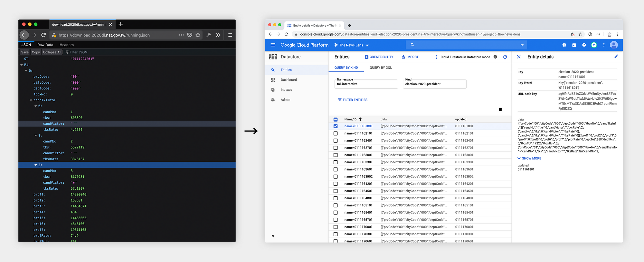This screenshot has height=262, width=644.
Task: Switch to the Headers tab in JSON viewer
Action: (x=66, y=45)
